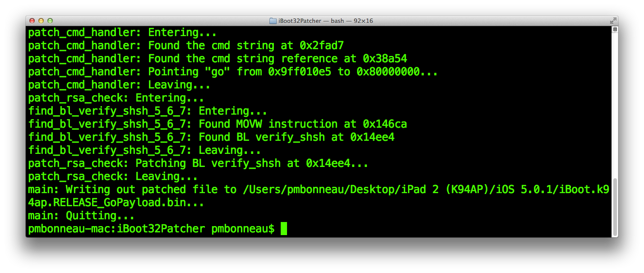Zoom the window with the green button

[50, 21]
